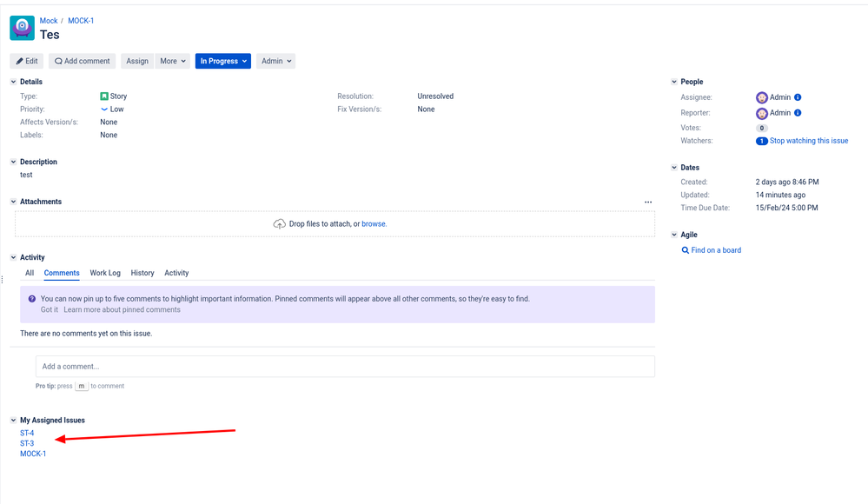
Task: Open the Activity tab
Action: [176, 273]
